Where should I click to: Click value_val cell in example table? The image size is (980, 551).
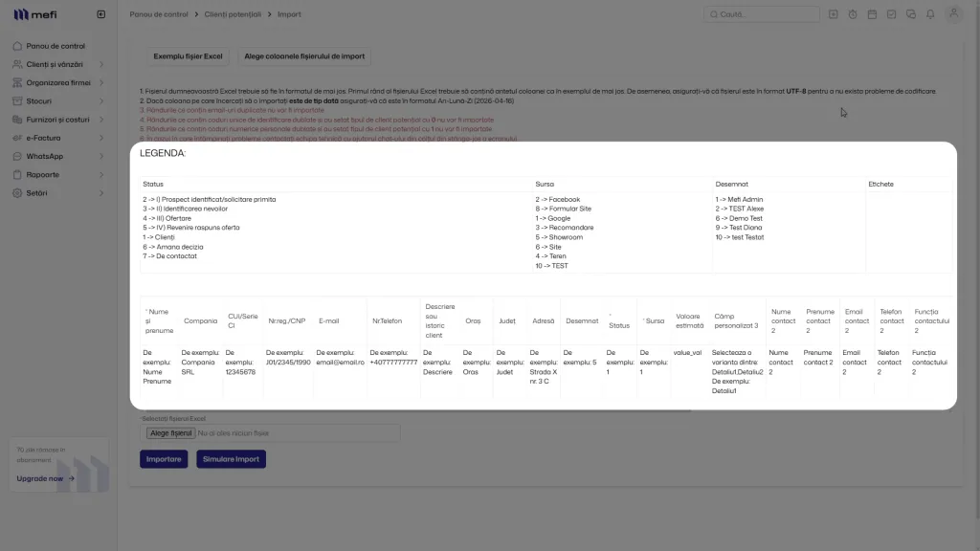pos(687,353)
